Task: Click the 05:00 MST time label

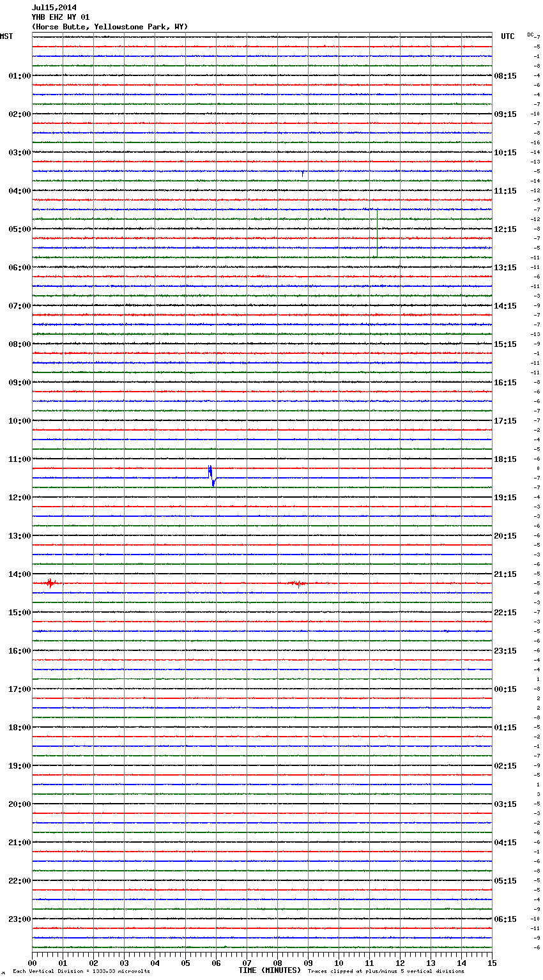Action: tap(20, 229)
